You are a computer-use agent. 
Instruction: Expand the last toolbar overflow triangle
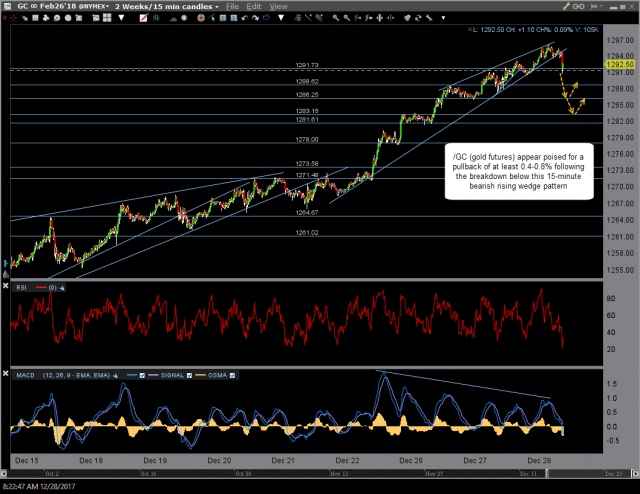click(443, 18)
